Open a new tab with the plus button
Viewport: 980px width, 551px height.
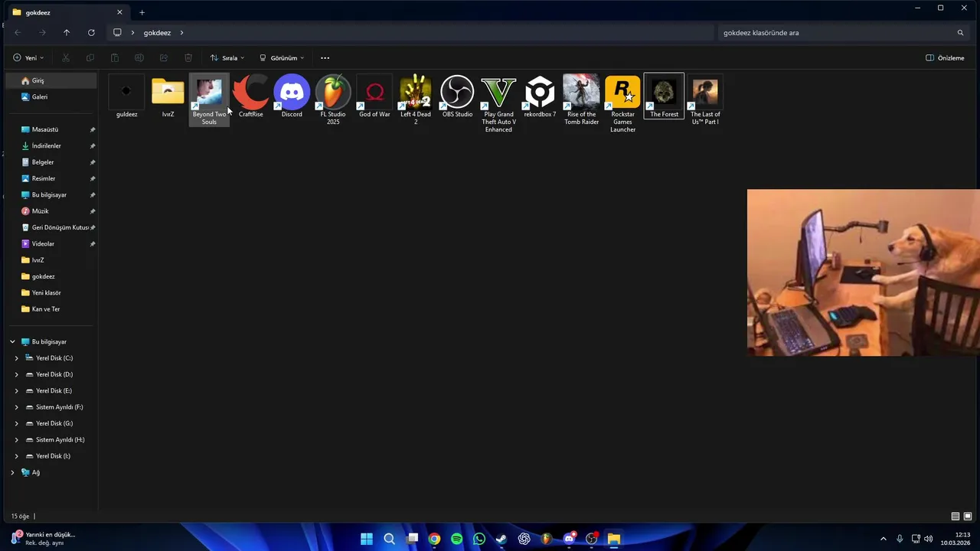[142, 12]
